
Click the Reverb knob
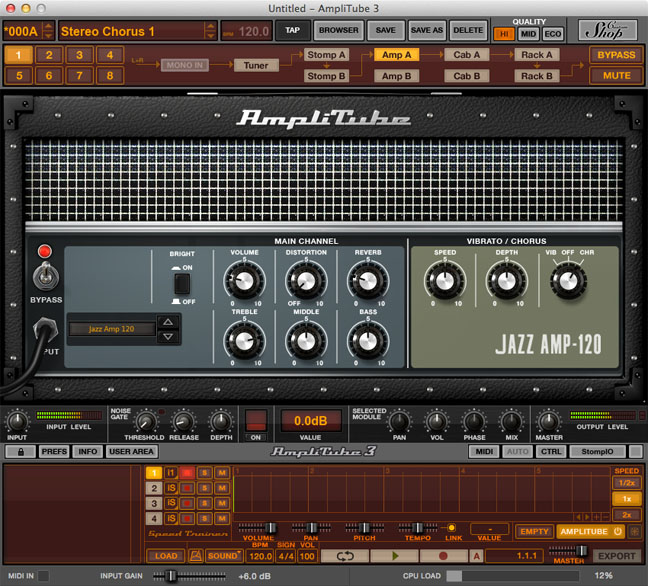368,281
